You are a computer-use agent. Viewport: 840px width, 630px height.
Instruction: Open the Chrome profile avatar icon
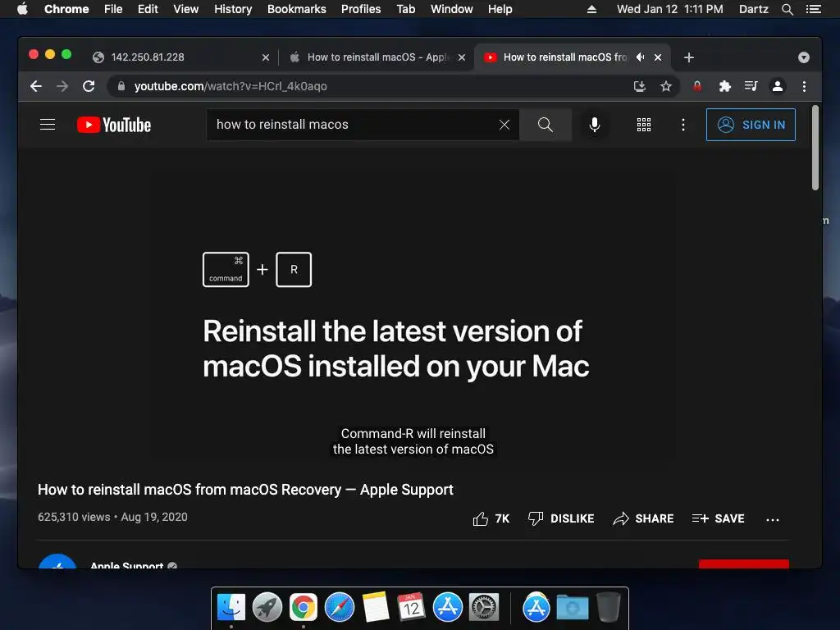pyautogui.click(x=778, y=86)
